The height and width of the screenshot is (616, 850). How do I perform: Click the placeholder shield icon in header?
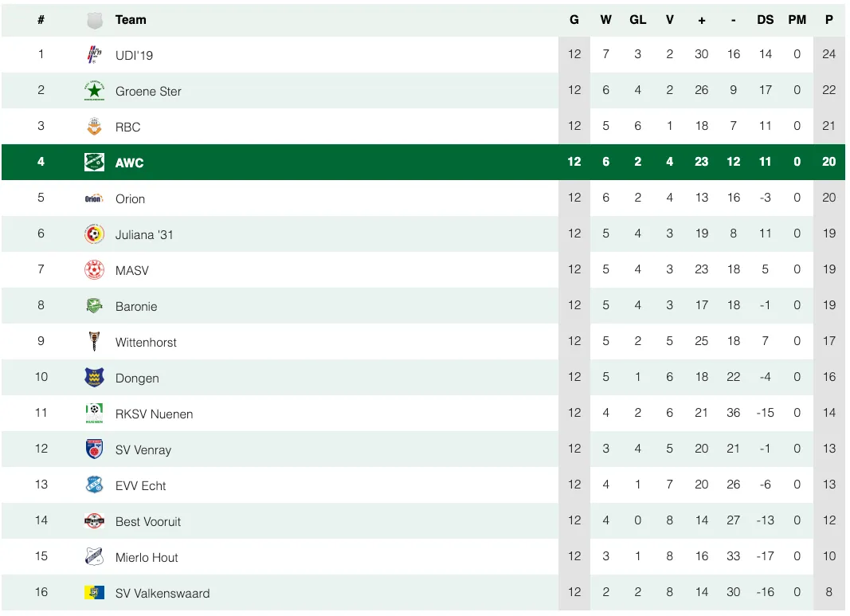pos(94,21)
